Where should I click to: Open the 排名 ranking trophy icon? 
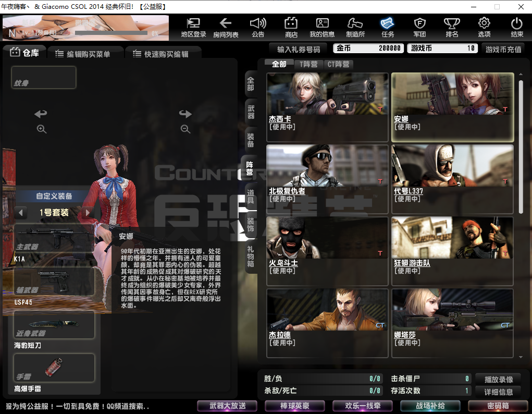tap(452, 27)
